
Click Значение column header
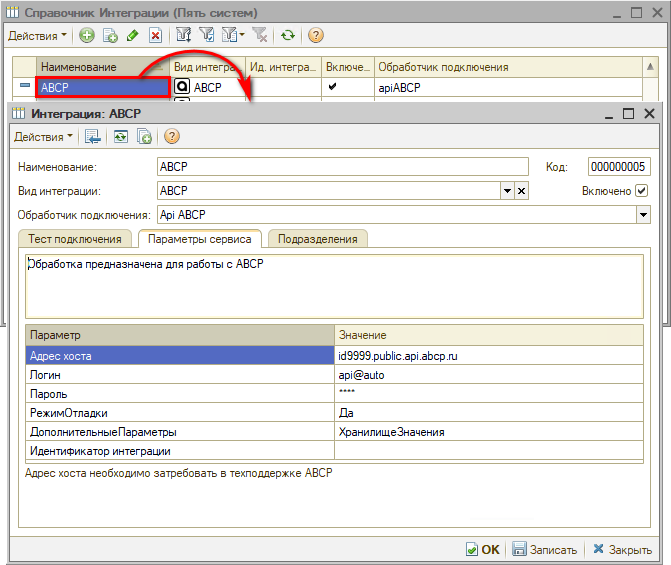click(489, 335)
